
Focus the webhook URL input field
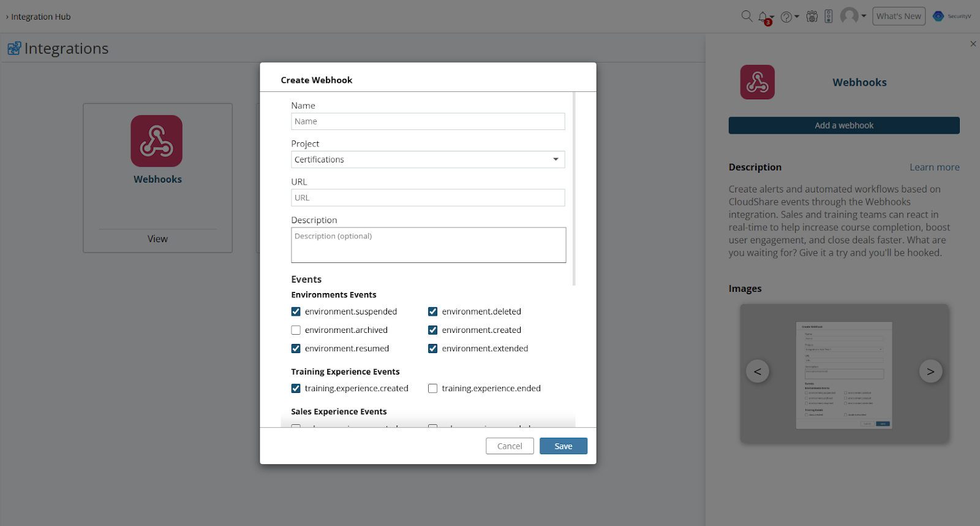(x=428, y=198)
